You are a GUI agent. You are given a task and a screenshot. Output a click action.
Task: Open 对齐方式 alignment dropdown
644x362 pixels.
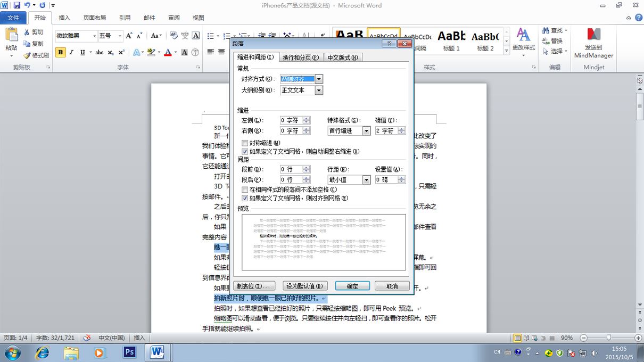pos(319,79)
